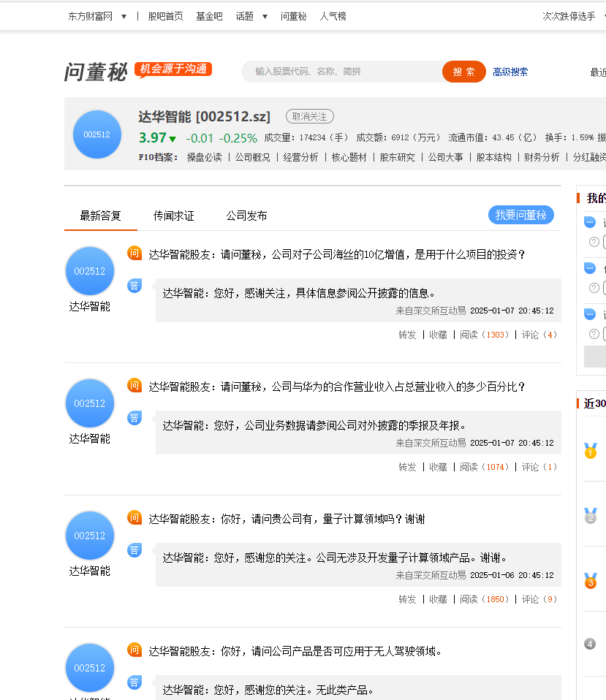Click 答 icon of 量子计算 answer

135,549
